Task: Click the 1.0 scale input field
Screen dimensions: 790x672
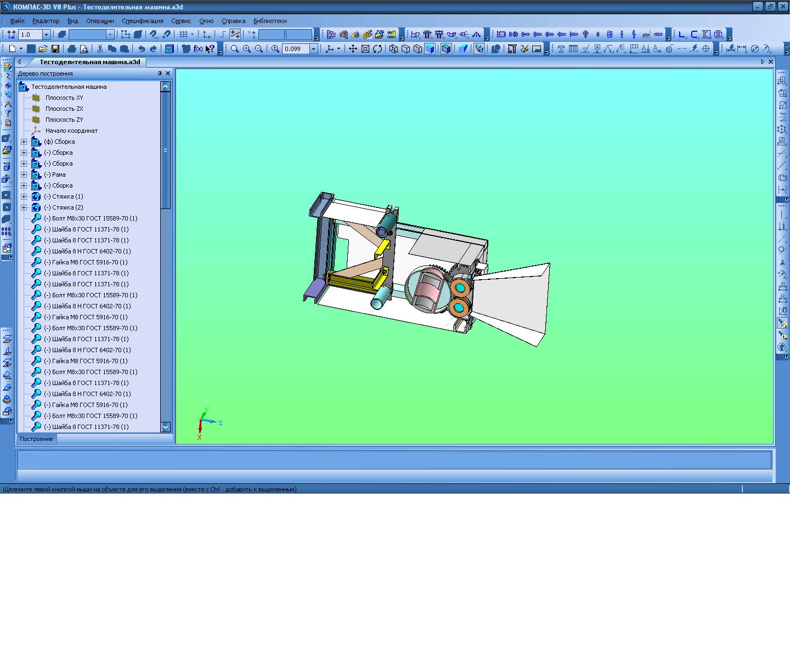Action: click(x=30, y=35)
